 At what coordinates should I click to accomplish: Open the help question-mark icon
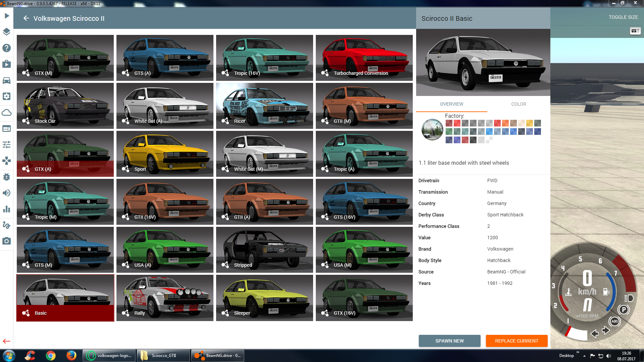7,48
